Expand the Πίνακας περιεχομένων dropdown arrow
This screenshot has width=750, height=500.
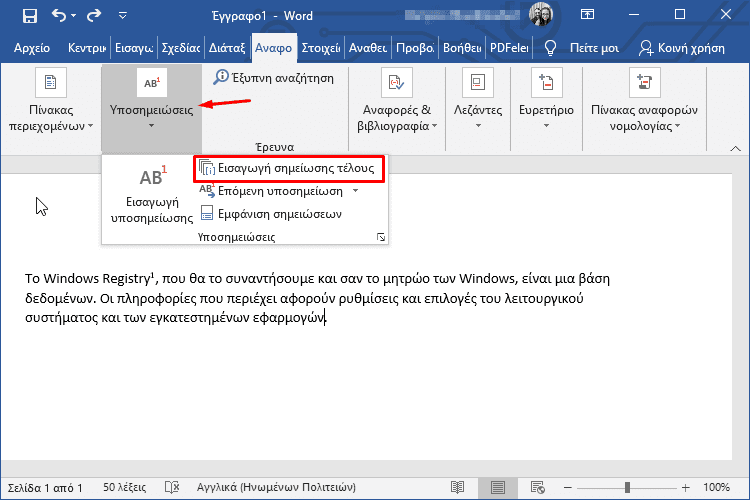point(90,126)
